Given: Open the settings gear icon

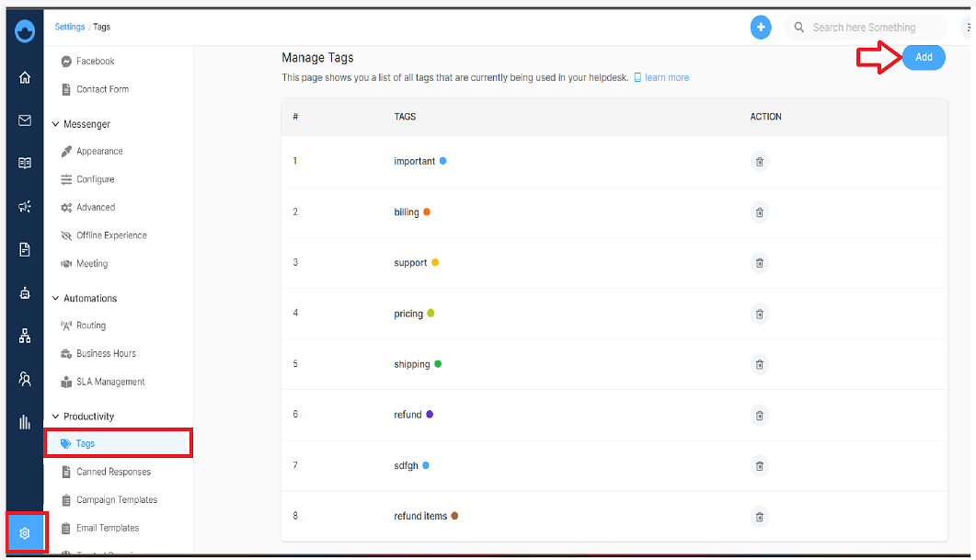Looking at the screenshot, I should (25, 533).
